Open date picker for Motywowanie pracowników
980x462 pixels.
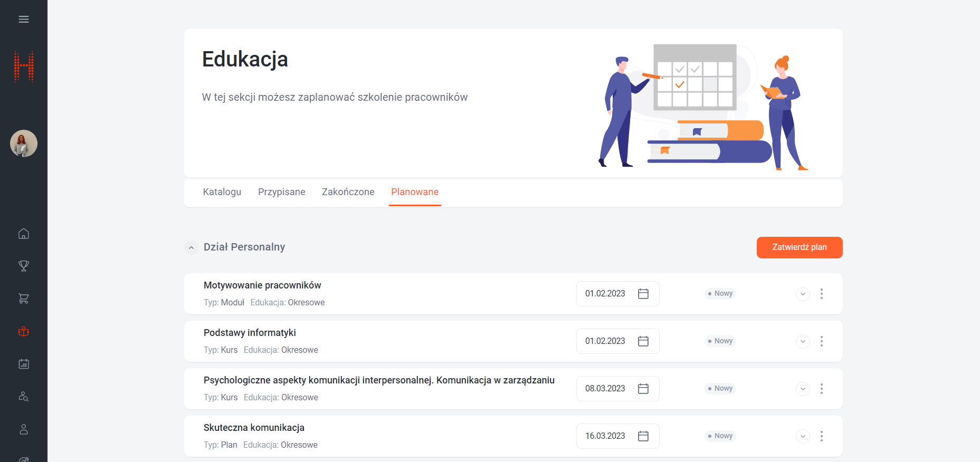pos(643,294)
